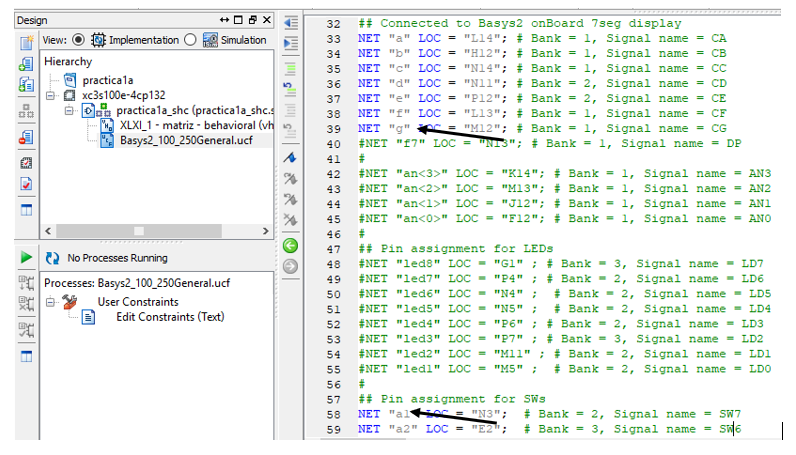Image resolution: width=796 pixels, height=455 pixels.
Task: Restore the Design panel with overlapping-squares button
Action: [252, 20]
